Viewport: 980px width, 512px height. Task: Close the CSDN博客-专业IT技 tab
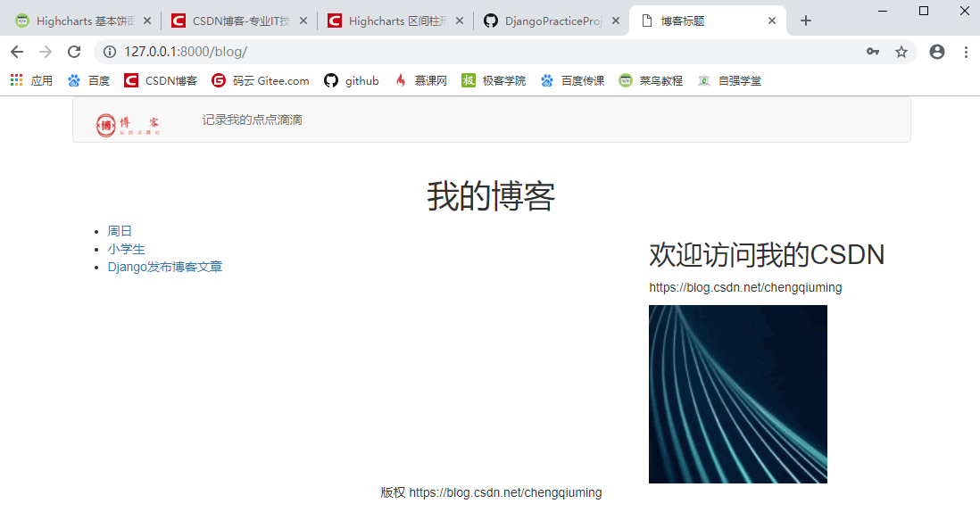[303, 21]
